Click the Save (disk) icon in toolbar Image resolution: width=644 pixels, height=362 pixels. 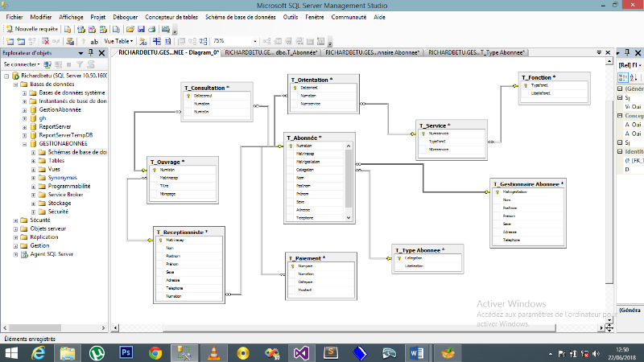pyautogui.click(x=141, y=28)
